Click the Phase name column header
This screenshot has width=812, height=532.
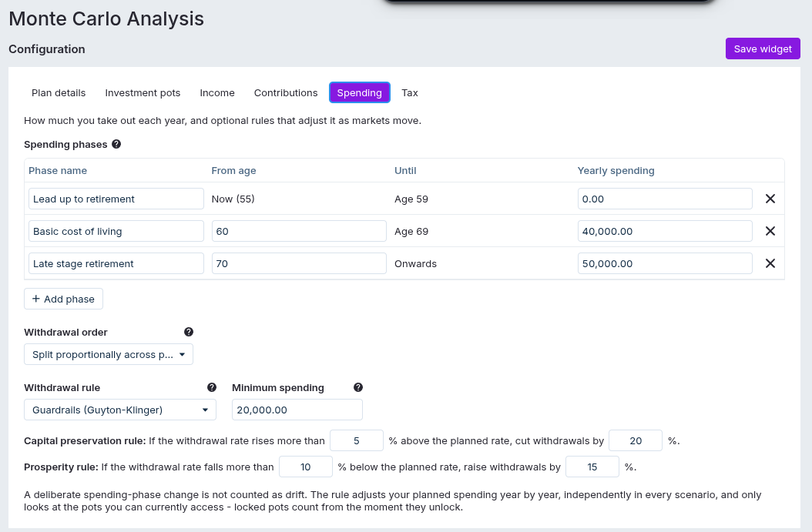58,171
